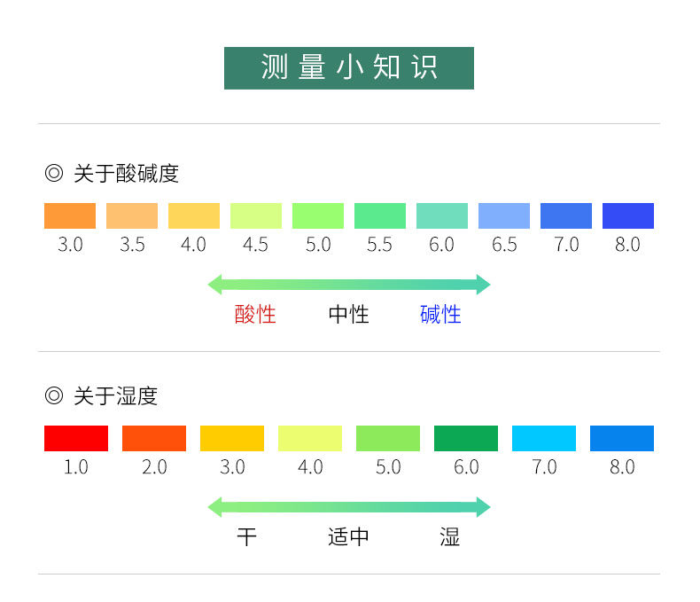The width and height of the screenshot is (700, 602).
Task: Click the 适中 label under humidity arrow
Action: [x=348, y=537]
